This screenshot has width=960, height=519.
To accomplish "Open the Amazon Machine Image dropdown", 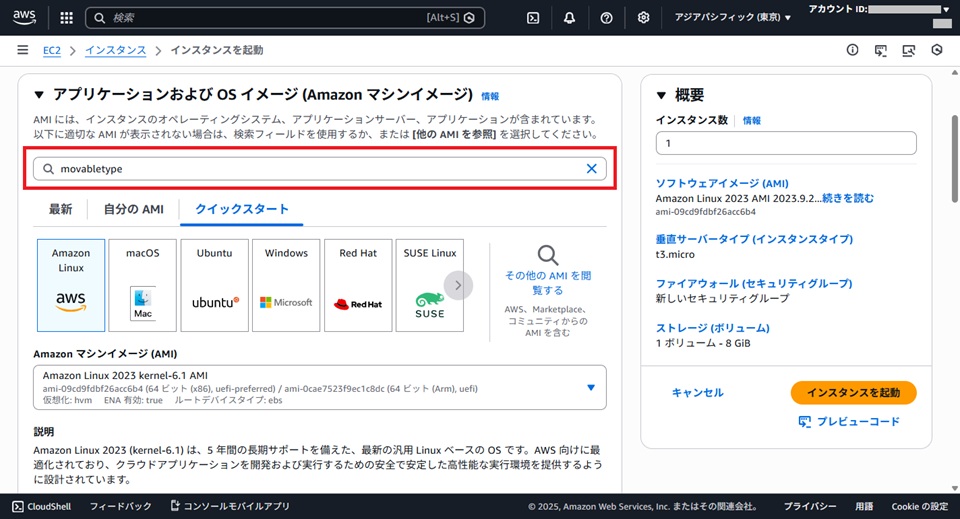I will pos(590,388).
